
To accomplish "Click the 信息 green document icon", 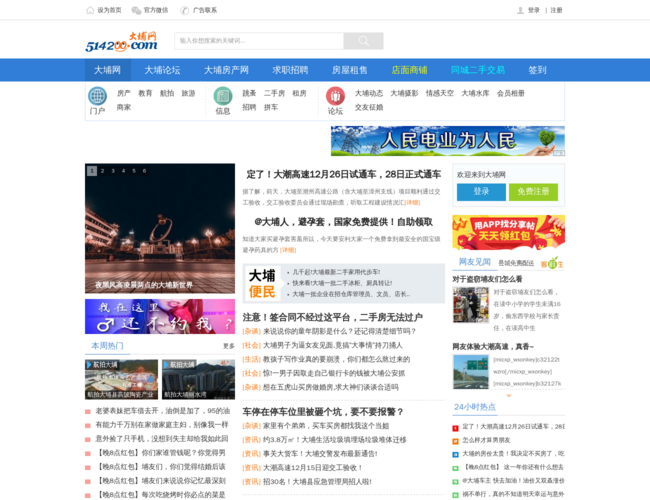I will click(x=223, y=96).
